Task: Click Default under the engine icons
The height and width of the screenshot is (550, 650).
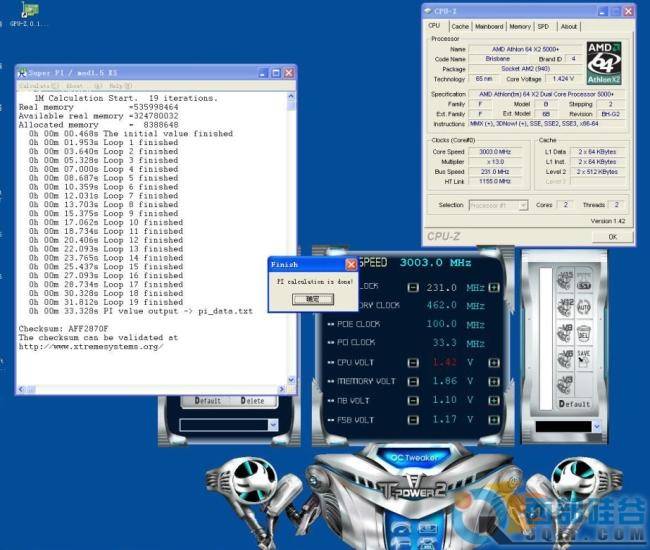Action: point(574,404)
